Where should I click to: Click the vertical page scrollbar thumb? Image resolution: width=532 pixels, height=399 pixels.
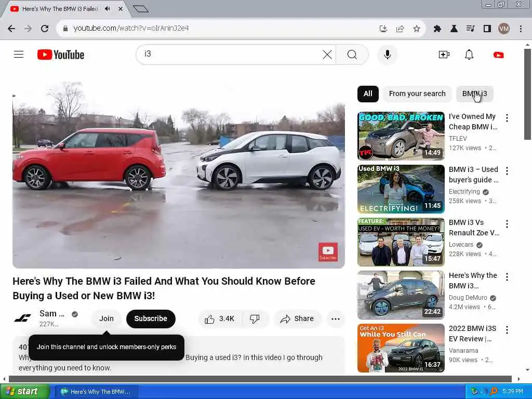click(527, 94)
